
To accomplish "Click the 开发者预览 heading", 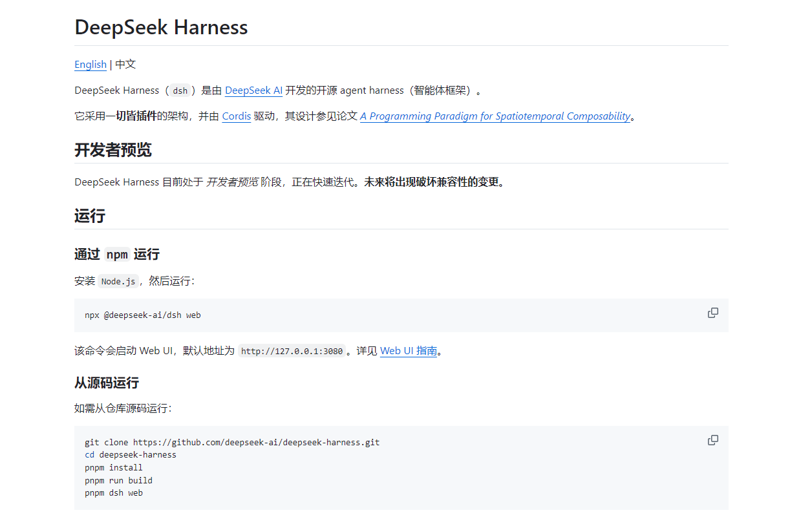I will [x=113, y=150].
